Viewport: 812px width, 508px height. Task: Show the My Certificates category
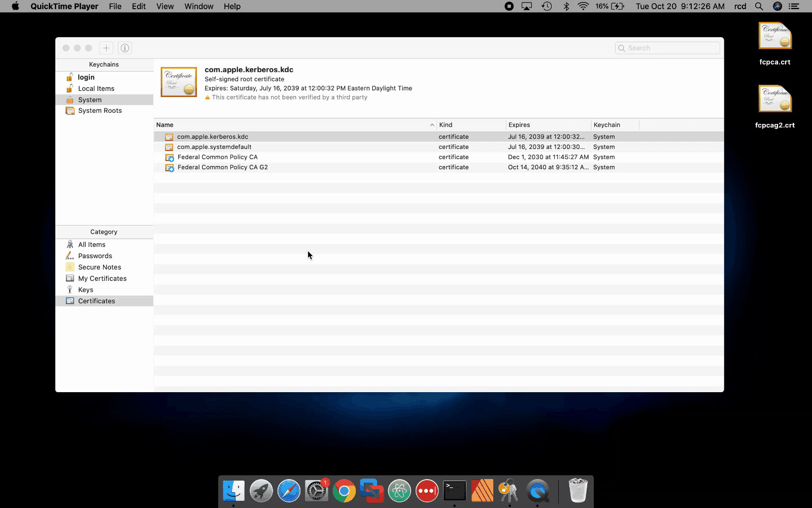102,278
